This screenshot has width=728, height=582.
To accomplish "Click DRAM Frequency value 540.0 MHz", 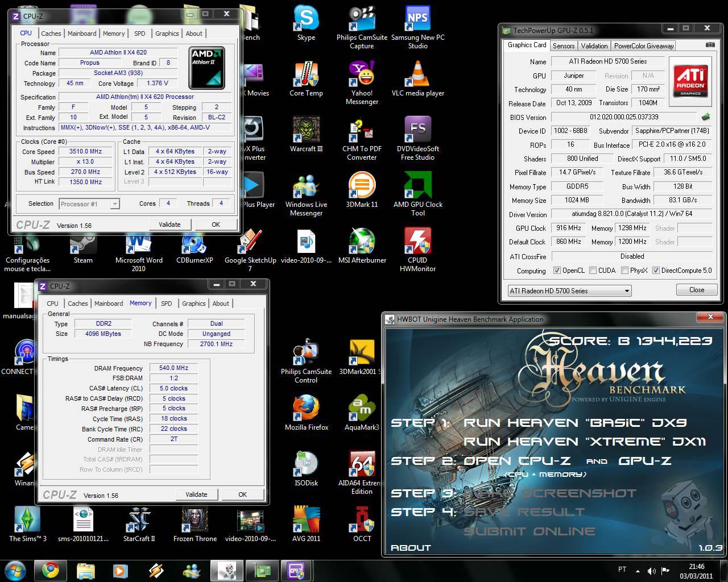I will (x=174, y=368).
